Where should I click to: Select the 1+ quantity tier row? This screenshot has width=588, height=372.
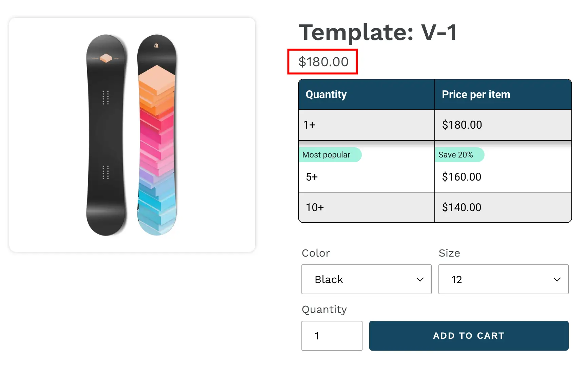click(366, 125)
